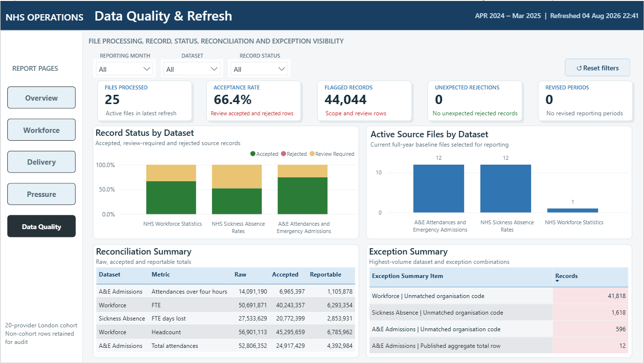The image size is (644, 363).
Task: Expand the Reporting Month dropdown
Action: point(125,69)
